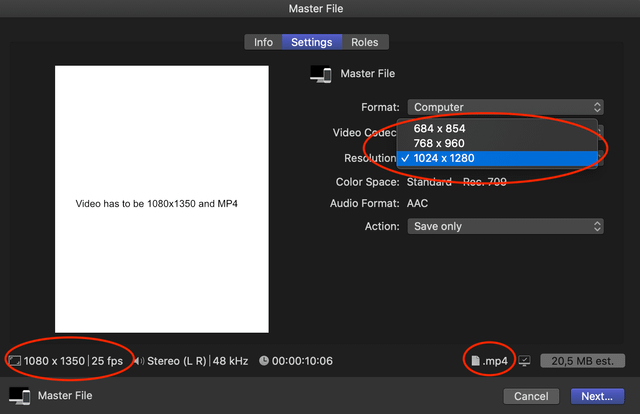
Task: Click the .mp4 file document icon
Action: [476, 361]
